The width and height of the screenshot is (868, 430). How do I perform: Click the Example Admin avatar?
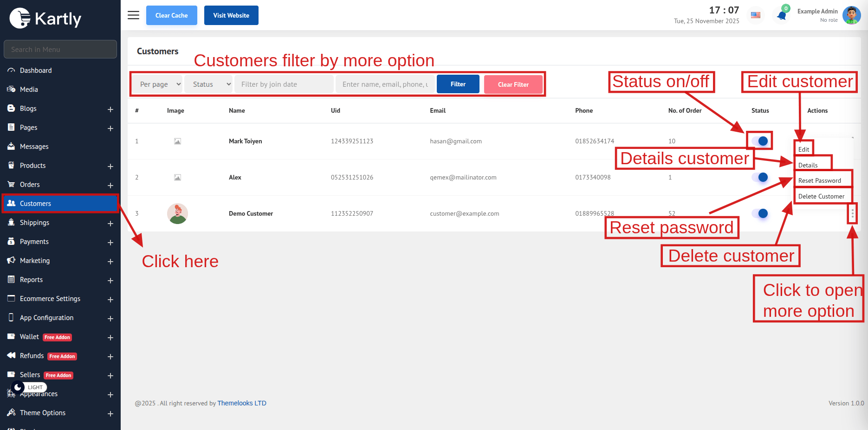851,15
